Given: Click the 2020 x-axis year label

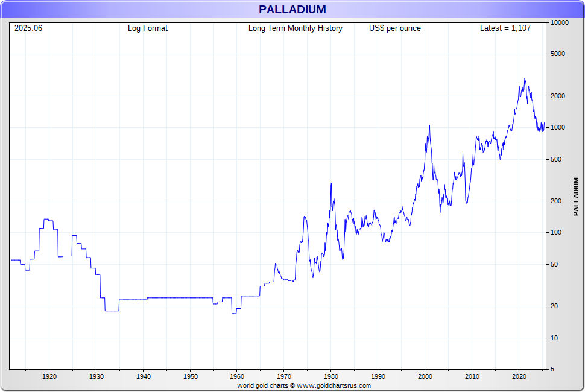Looking at the screenshot, I should [519, 377].
